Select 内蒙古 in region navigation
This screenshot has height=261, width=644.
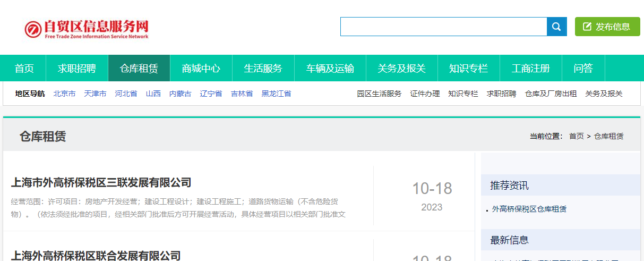(x=181, y=94)
